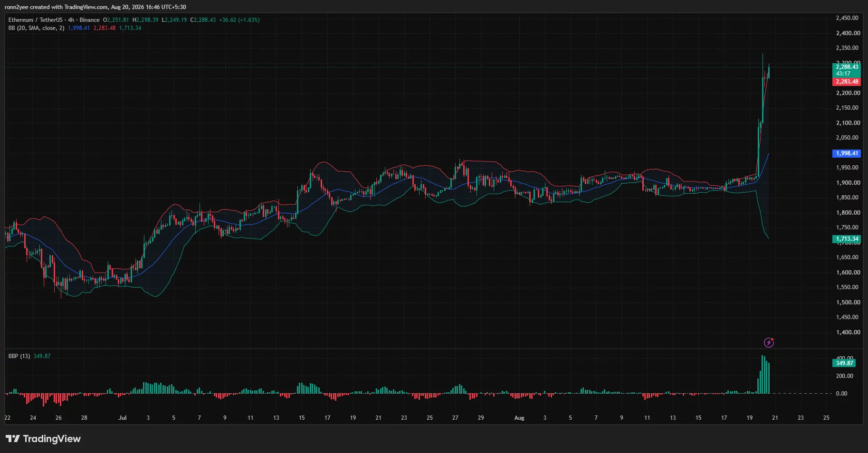868x453 pixels.
Task: Select the Ethereum / TetherUS symbol title
Action: (35, 20)
